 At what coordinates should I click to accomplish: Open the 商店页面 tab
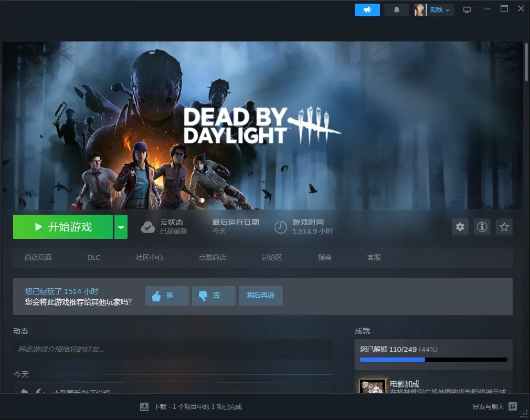(x=38, y=257)
